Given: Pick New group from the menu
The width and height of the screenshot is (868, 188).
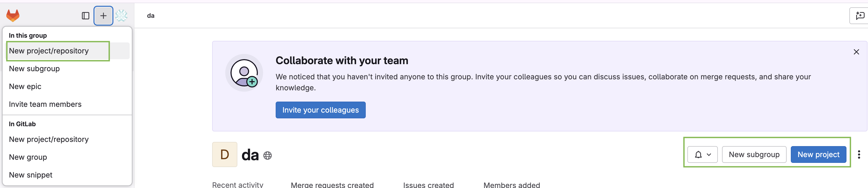Looking at the screenshot, I should [x=28, y=157].
